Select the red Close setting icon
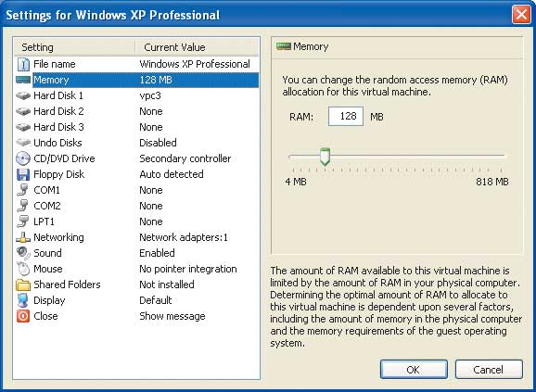This screenshot has width=536, height=392. click(23, 316)
